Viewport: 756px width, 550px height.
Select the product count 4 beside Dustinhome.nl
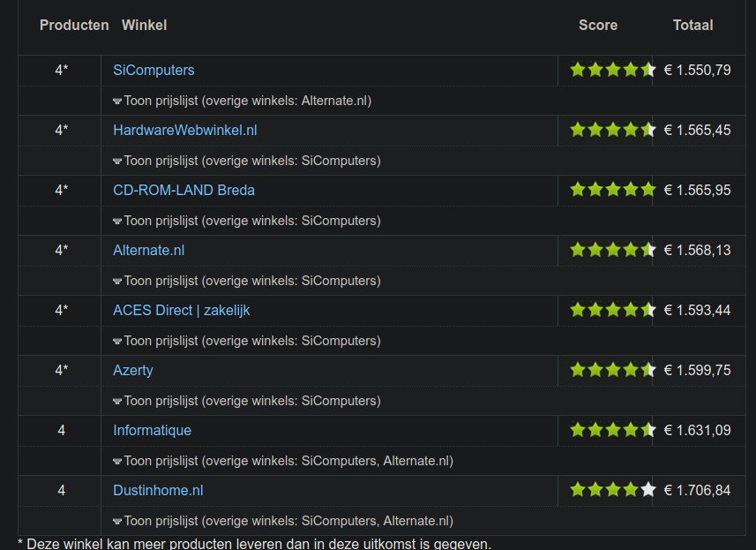61,491
